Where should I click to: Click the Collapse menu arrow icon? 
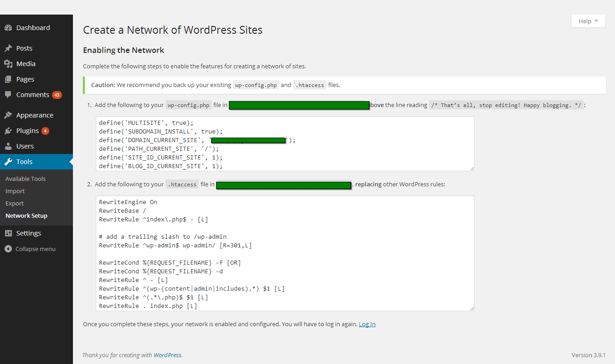click(x=8, y=249)
